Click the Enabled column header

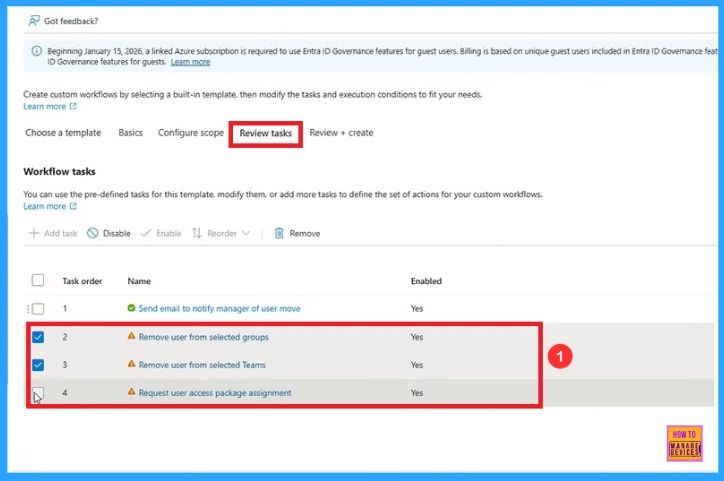pos(426,281)
